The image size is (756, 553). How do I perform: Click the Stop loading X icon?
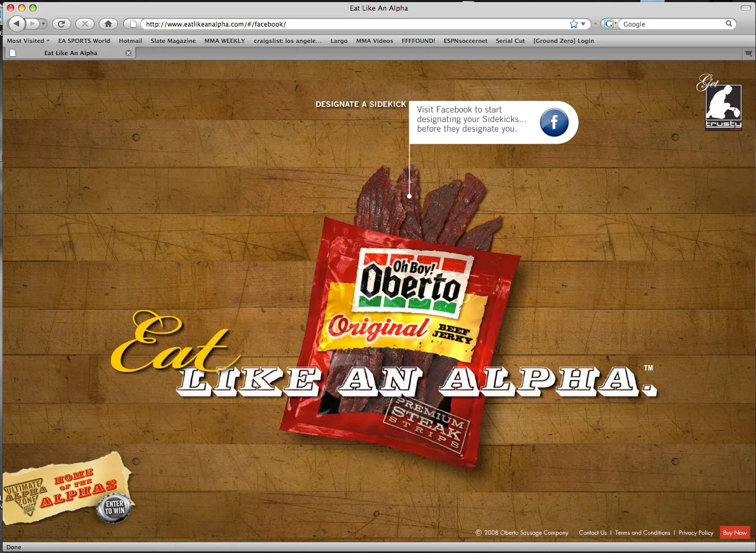point(85,24)
